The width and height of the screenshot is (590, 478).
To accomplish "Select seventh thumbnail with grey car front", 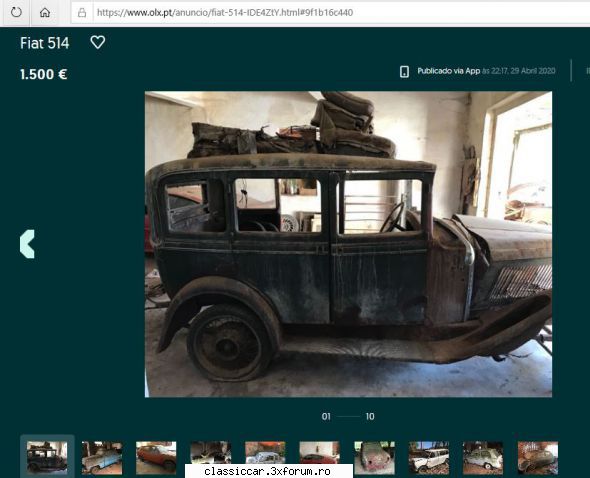I will pos(374,458).
